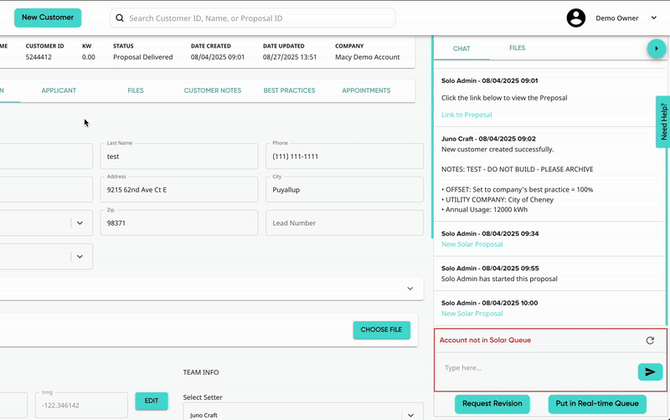Image resolution: width=670 pixels, height=420 pixels.
Task: Click the Edit coordinates button
Action: coord(151,401)
